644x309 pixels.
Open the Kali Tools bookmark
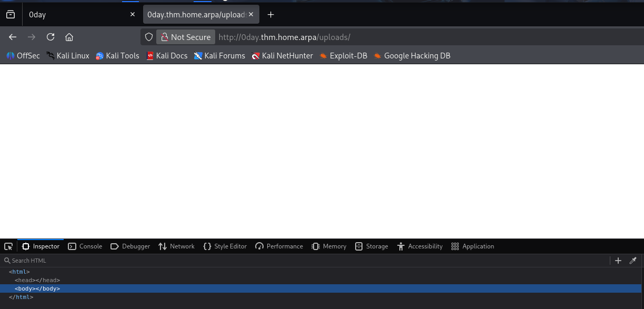click(117, 56)
